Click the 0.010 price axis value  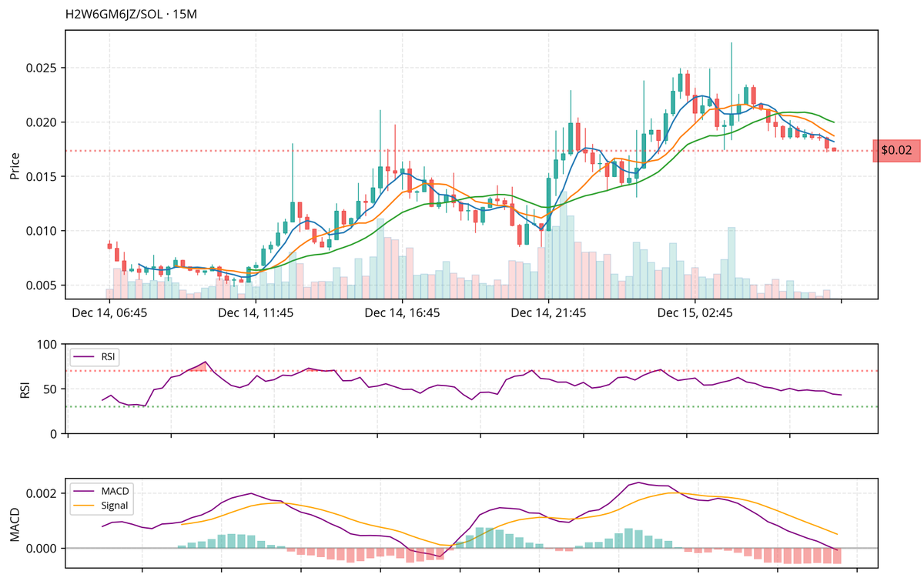[43, 231]
